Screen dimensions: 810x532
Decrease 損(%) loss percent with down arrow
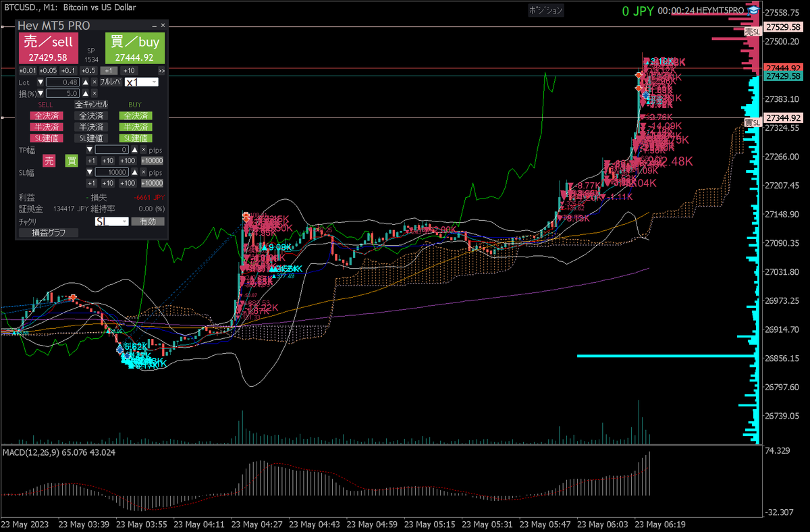click(40, 93)
